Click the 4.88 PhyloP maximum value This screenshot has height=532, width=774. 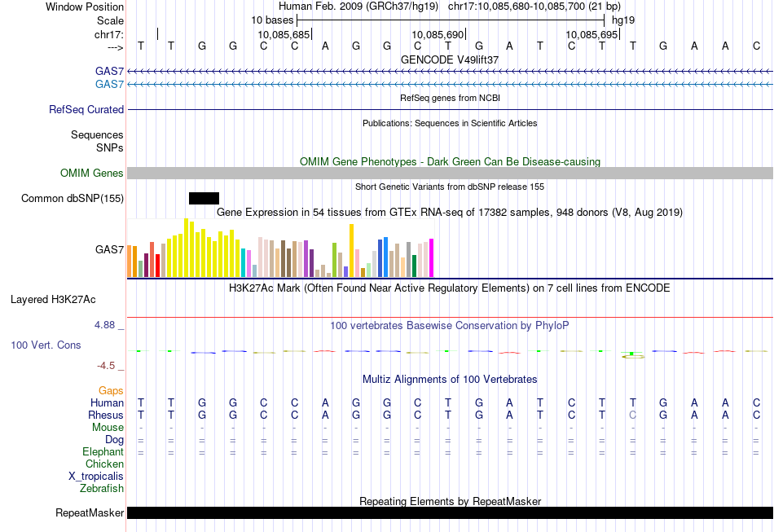104,325
